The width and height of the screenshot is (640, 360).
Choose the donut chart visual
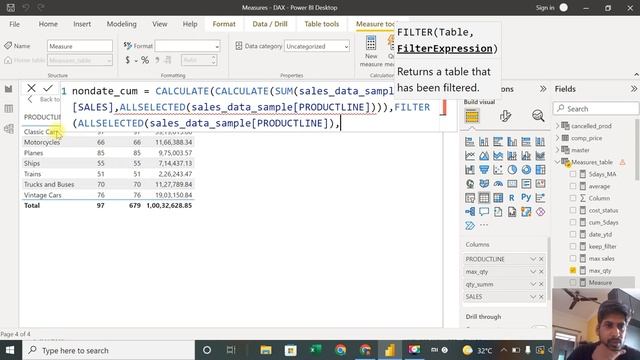click(x=526, y=170)
